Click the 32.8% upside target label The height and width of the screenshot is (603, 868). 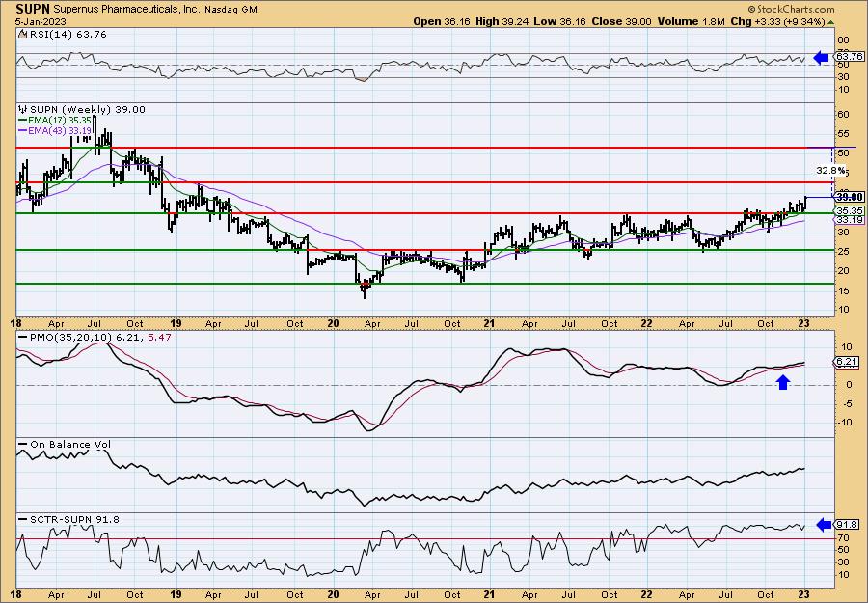[x=830, y=170]
